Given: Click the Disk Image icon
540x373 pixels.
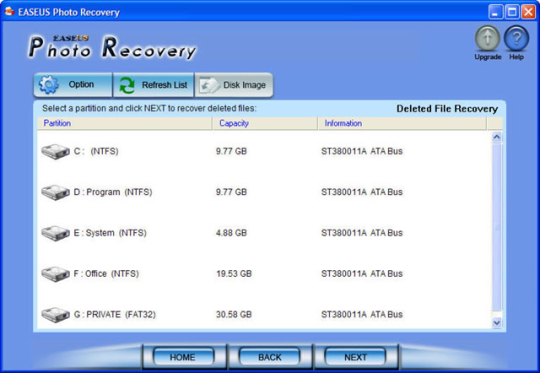Looking at the screenshot, I should point(209,85).
